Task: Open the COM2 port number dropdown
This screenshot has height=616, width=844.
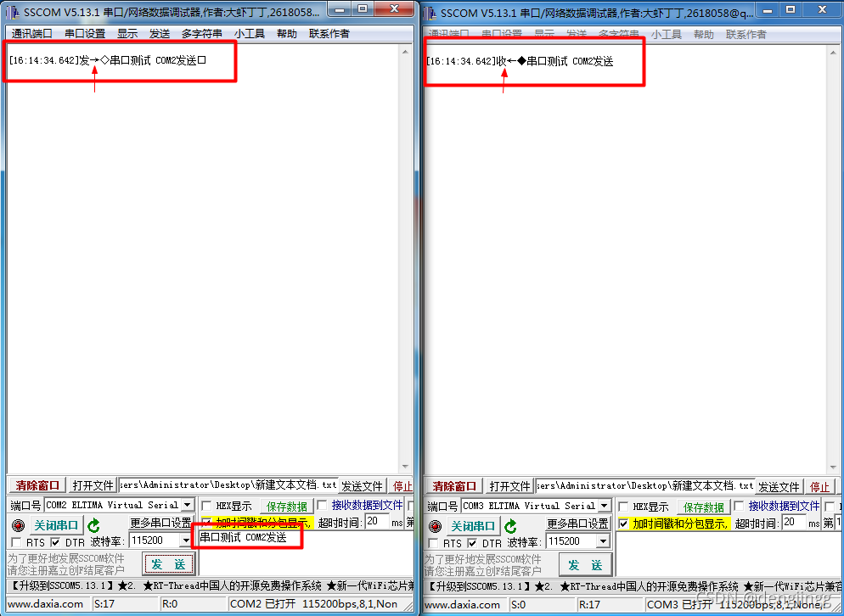Action: pyautogui.click(x=188, y=505)
